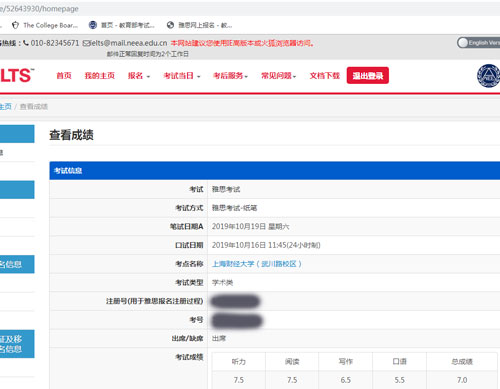Screen dimensions: 500x389
Task: Open 文档下载 in the navigation bar
Action: click(x=325, y=76)
